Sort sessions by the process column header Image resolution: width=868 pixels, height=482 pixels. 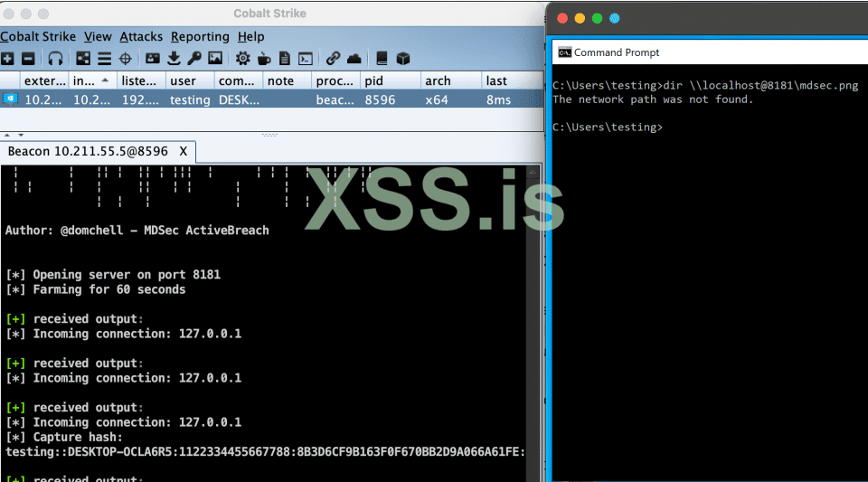pyautogui.click(x=335, y=80)
